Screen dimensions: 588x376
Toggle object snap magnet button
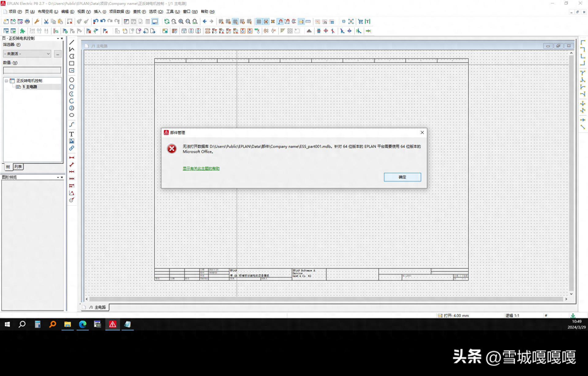pos(280,21)
